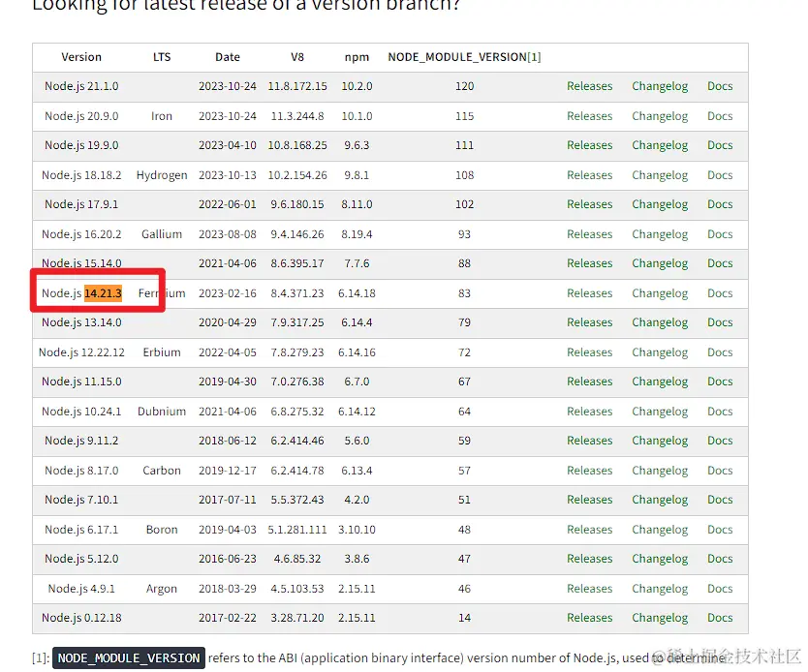Open Changelog for Node.js 16.20.2
The height and width of the screenshot is (672, 808).
pos(660,234)
